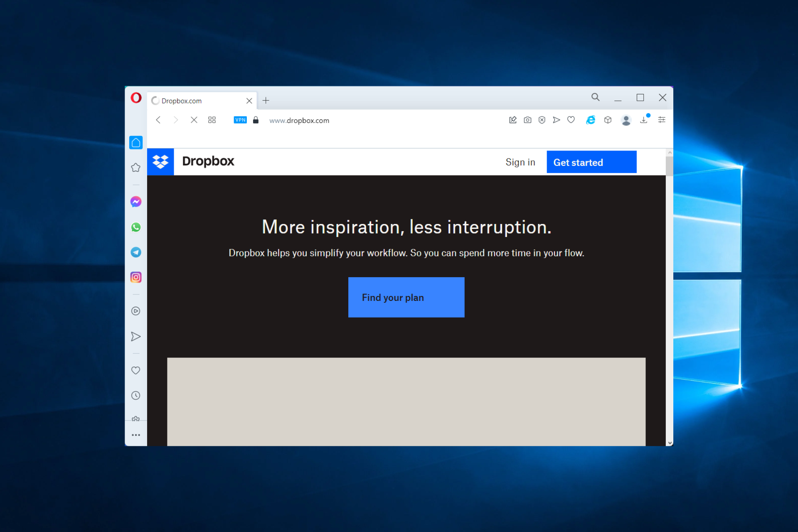Open Telegram in the sidebar
The image size is (798, 532).
(136, 252)
